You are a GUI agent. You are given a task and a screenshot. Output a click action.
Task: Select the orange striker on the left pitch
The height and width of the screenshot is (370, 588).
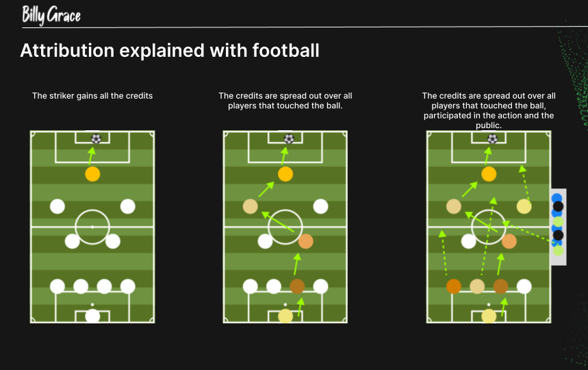(x=92, y=174)
